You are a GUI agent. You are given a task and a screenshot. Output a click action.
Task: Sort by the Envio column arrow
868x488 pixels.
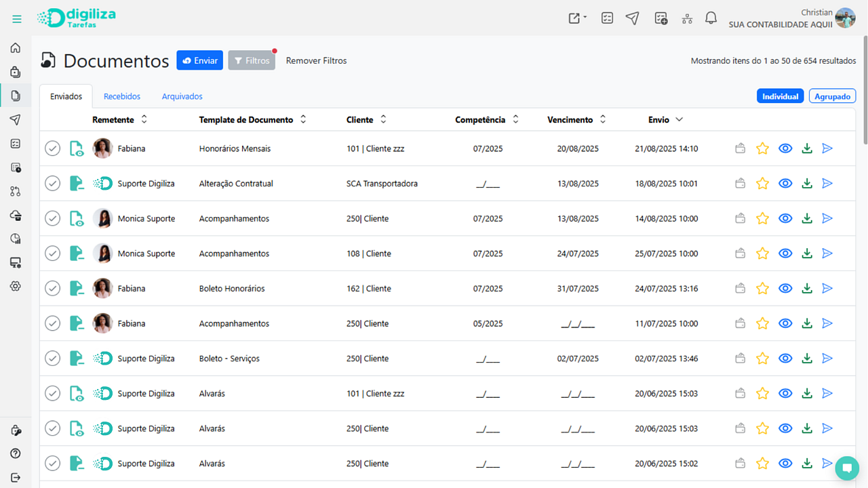(679, 120)
